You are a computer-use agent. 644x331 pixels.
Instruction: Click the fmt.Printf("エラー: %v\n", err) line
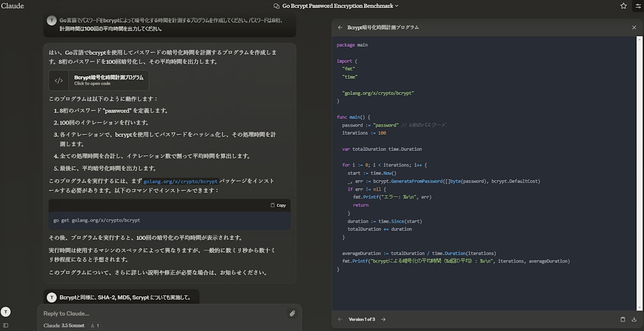tap(392, 197)
